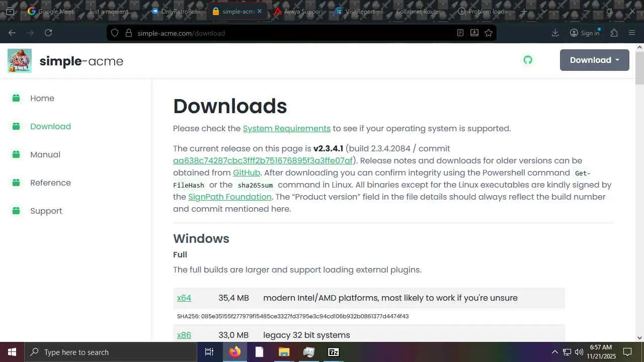
Task: Click the icon beside Reference in sidebar
Action: [16, 183]
